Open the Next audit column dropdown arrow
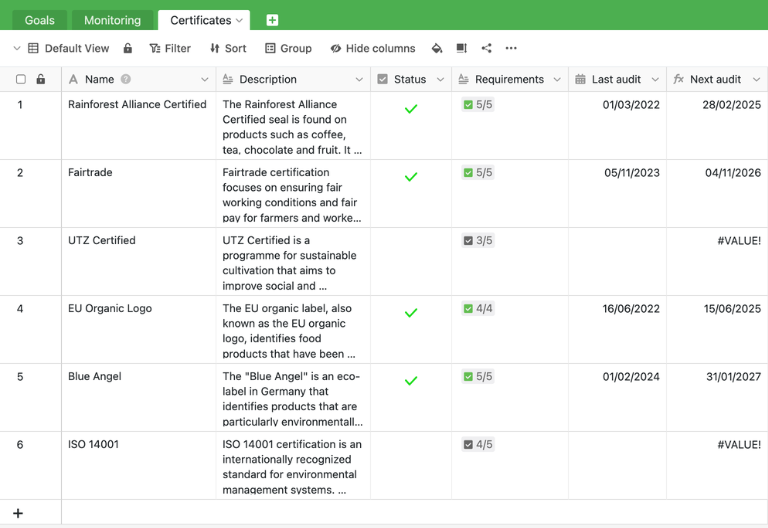This screenshot has width=768, height=528. coord(756,79)
